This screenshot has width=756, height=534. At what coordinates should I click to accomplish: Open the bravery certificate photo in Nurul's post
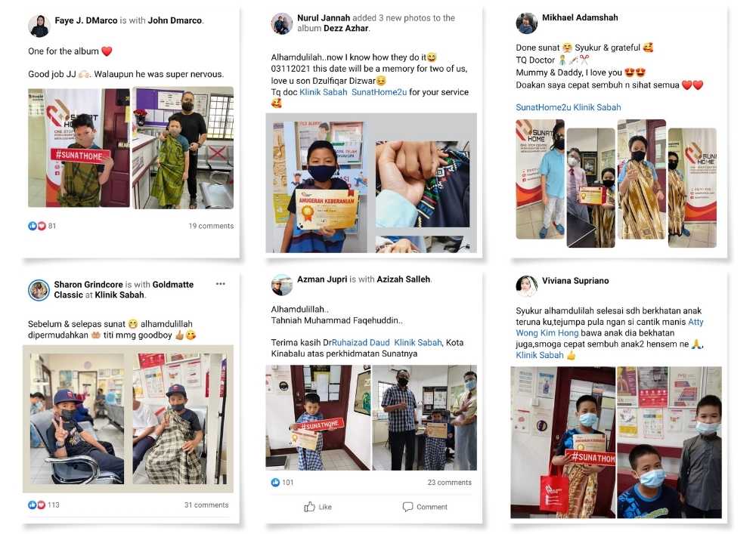coord(316,187)
